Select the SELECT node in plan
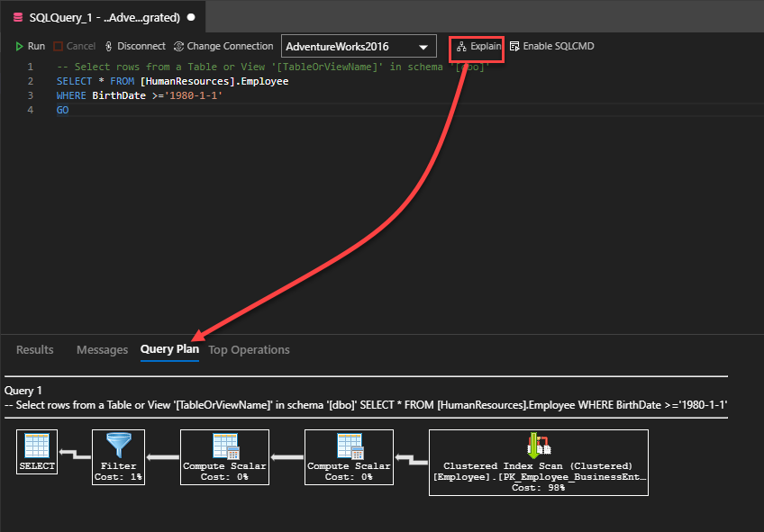The image size is (764, 532). 37,452
